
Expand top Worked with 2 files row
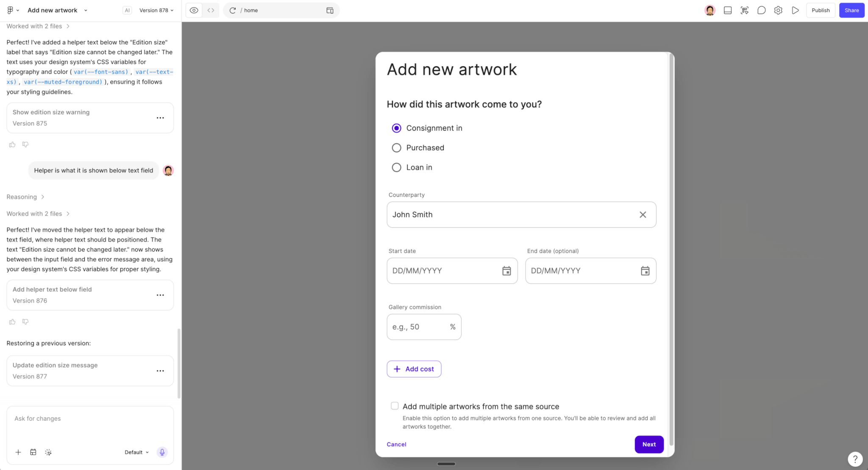(38, 26)
